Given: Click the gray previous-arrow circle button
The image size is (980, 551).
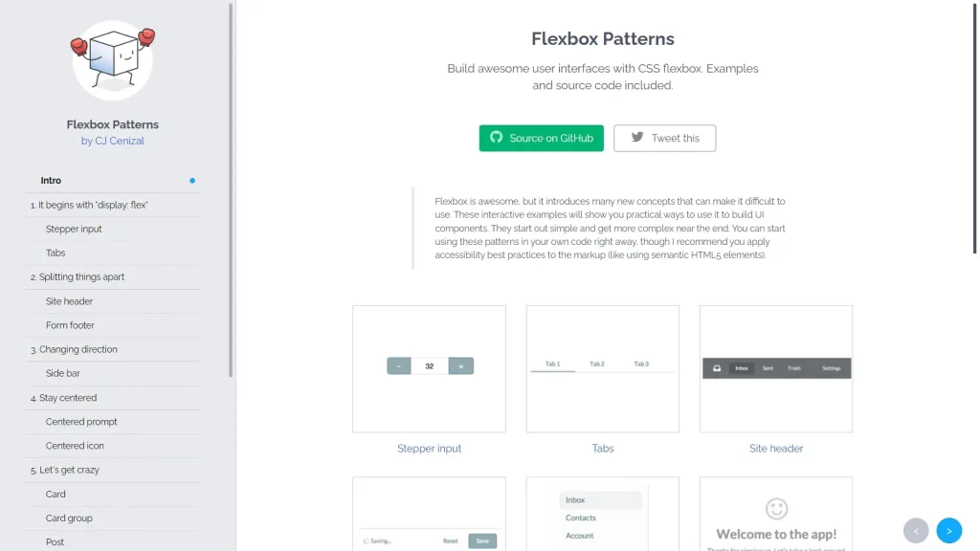Looking at the screenshot, I should [916, 530].
